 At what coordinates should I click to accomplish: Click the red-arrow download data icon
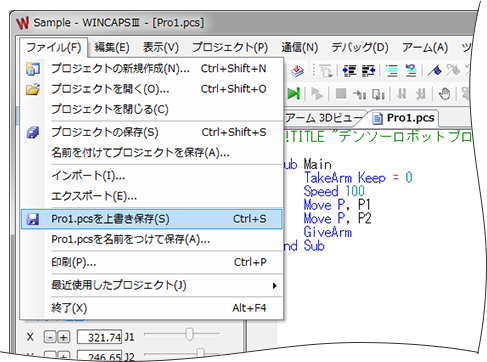pyautogui.click(x=297, y=71)
